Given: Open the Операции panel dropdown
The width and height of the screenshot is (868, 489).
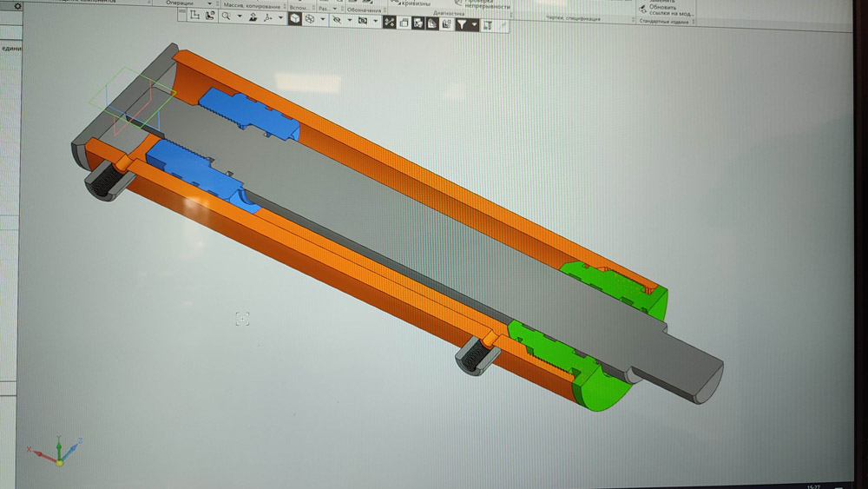Looking at the screenshot, I should click(210, 3).
